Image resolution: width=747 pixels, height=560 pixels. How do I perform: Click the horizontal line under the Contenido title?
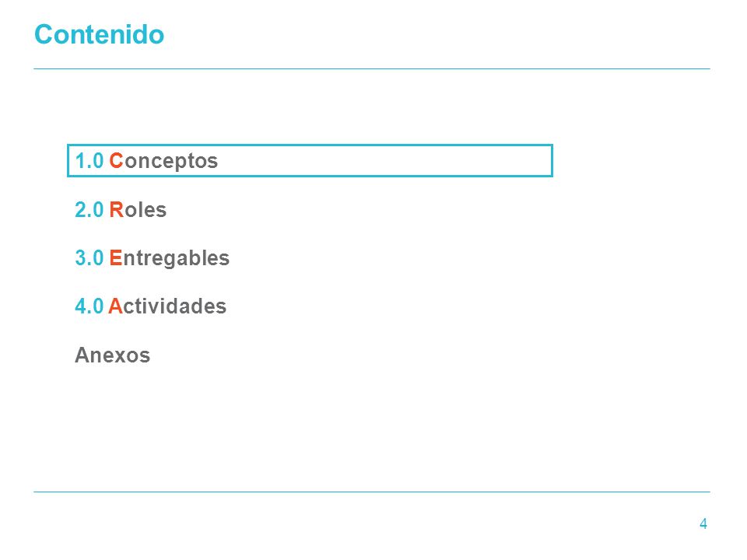[x=372, y=69]
